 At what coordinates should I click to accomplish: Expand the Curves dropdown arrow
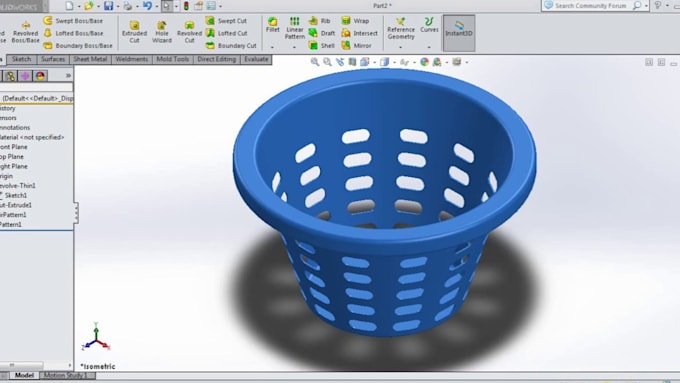click(429, 47)
